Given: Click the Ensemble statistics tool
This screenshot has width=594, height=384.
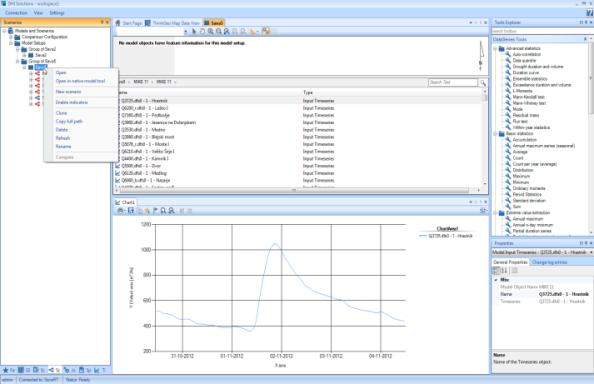Looking at the screenshot, I should tap(530, 79).
